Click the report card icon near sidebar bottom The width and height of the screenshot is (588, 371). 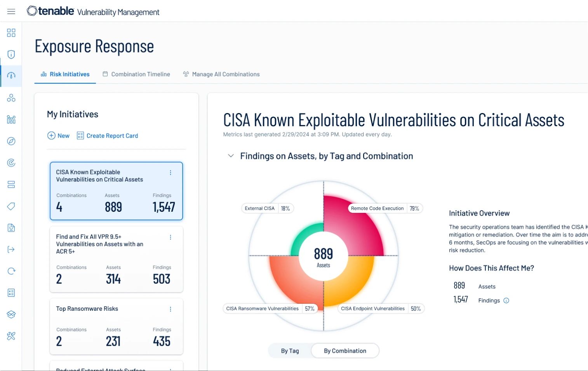(11, 293)
